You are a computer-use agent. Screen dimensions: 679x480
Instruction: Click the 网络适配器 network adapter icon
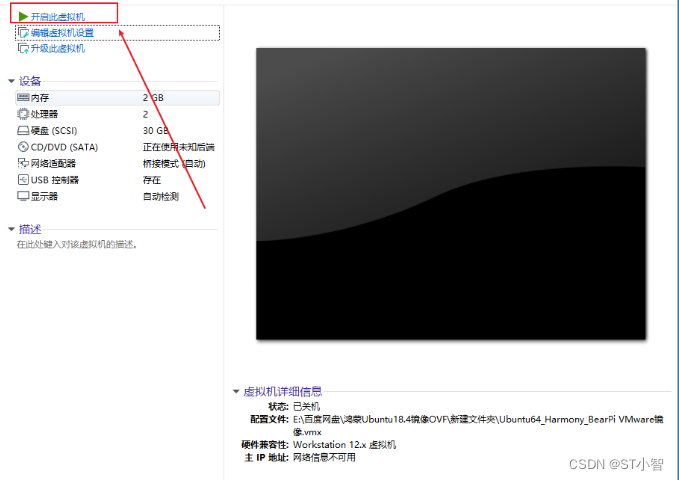[x=23, y=163]
